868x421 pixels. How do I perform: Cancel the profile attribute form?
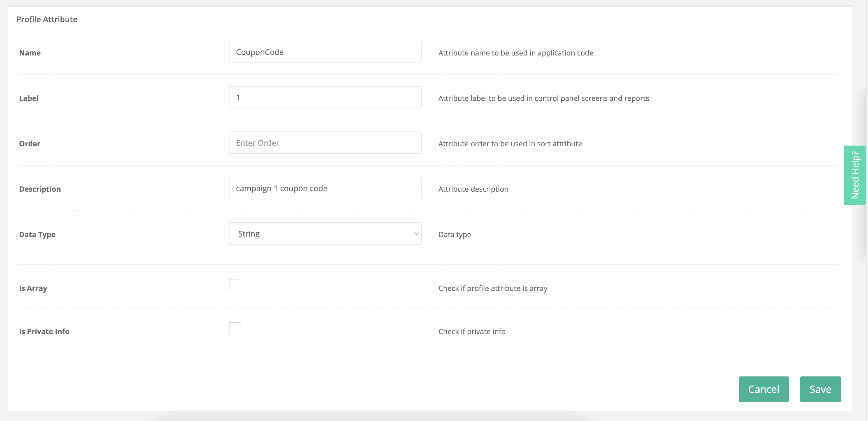pyautogui.click(x=763, y=389)
